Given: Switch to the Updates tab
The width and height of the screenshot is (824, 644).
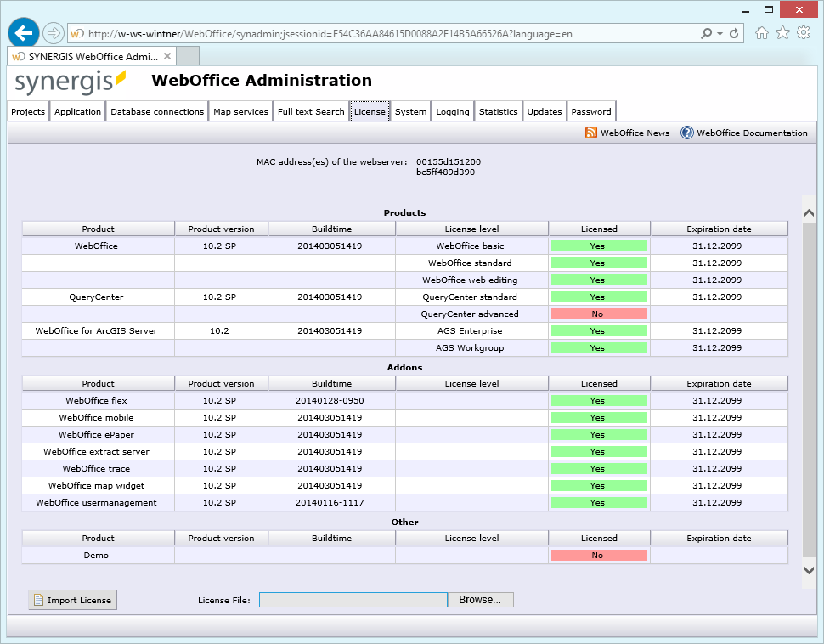Looking at the screenshot, I should [545, 110].
